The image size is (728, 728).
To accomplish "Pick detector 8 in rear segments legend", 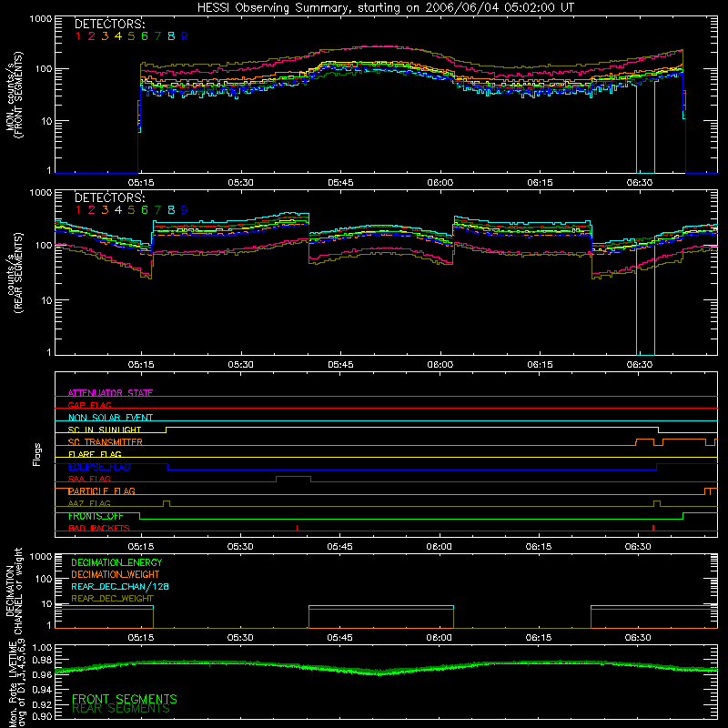I will 171,210.
